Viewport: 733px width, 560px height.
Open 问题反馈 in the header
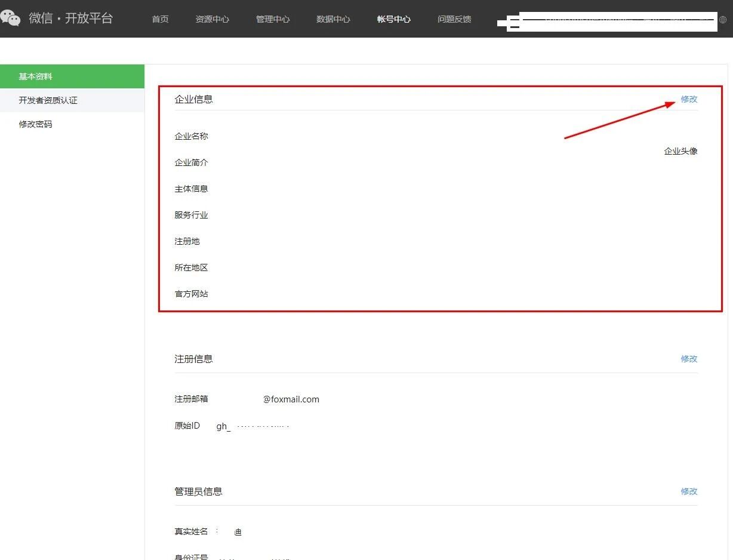(454, 19)
